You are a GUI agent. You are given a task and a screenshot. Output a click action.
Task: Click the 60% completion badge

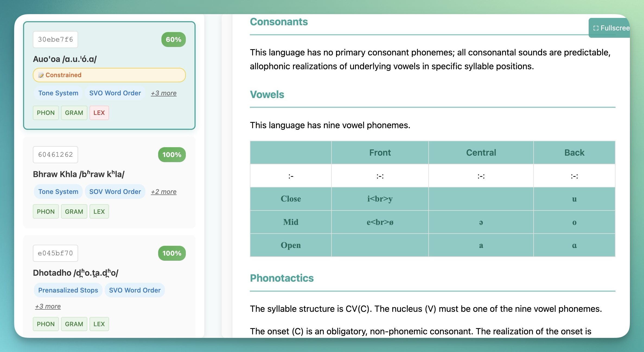[x=173, y=39]
